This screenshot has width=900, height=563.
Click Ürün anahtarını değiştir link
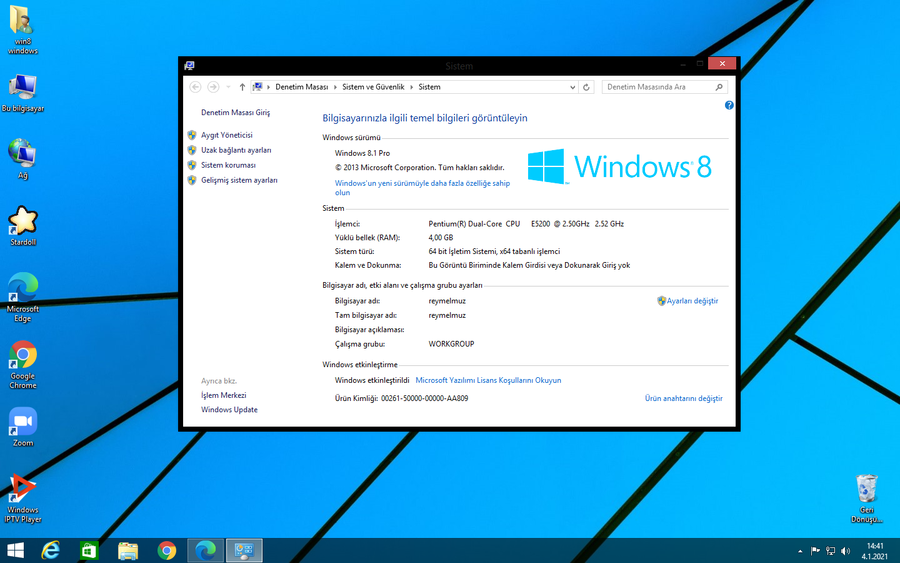pyautogui.click(x=684, y=398)
